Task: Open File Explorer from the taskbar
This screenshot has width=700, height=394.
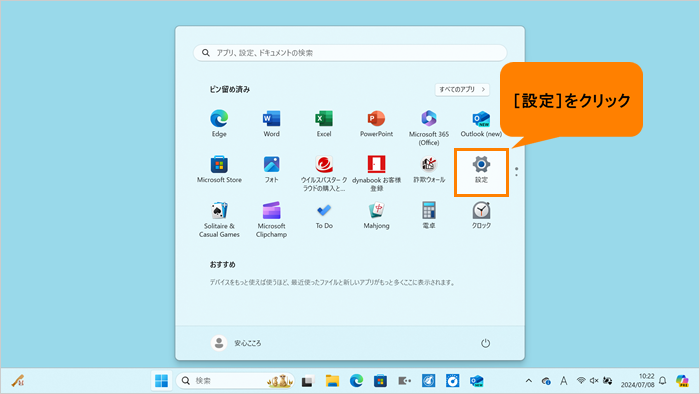Action: point(332,381)
